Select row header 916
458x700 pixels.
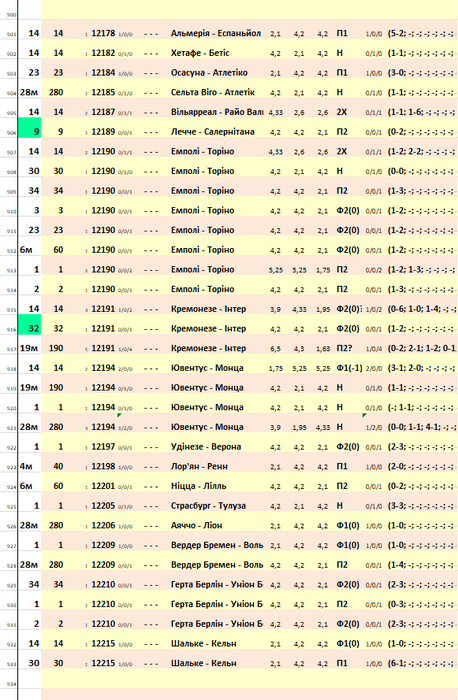[x=11, y=330]
